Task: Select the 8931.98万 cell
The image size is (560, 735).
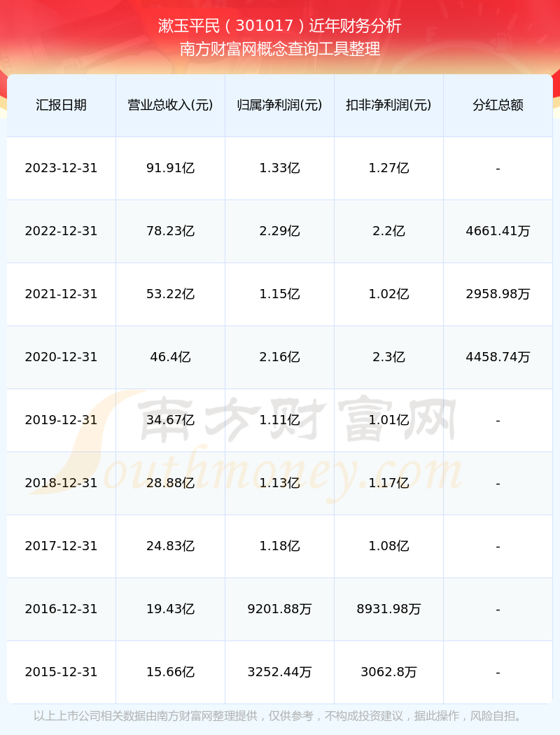Action: pos(389,610)
